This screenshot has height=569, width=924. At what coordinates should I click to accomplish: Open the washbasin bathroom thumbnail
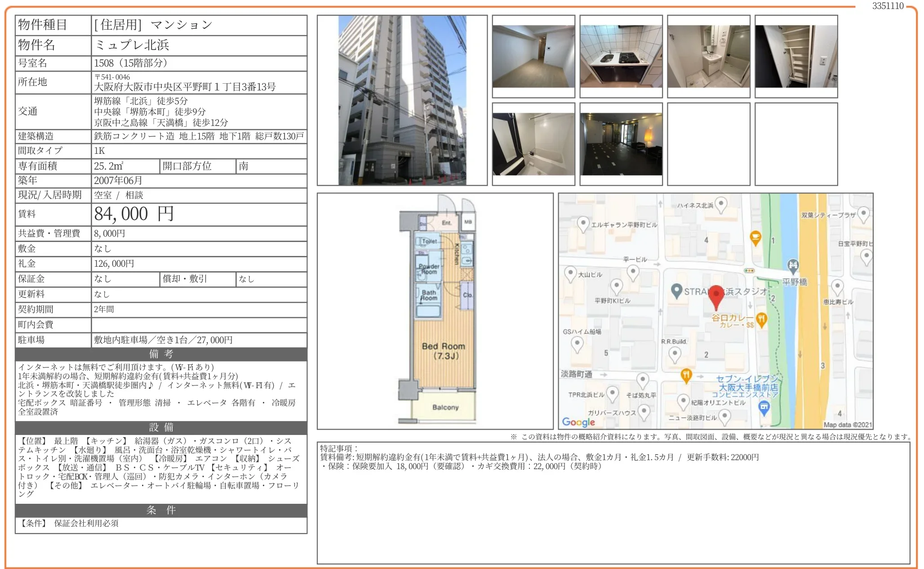click(709, 56)
